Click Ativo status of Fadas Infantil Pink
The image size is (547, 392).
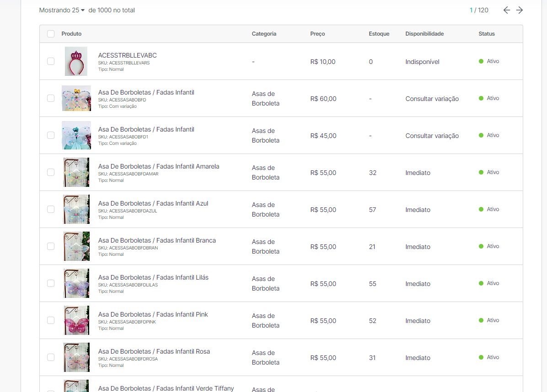pos(489,320)
